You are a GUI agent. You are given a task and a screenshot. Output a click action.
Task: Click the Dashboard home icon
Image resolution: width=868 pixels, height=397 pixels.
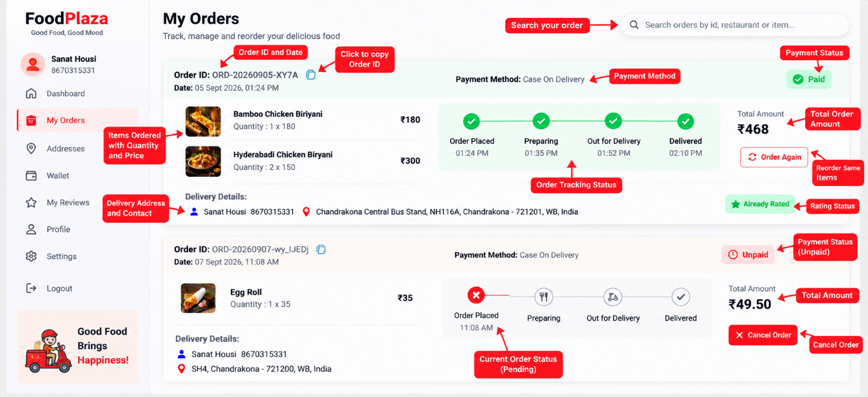31,94
